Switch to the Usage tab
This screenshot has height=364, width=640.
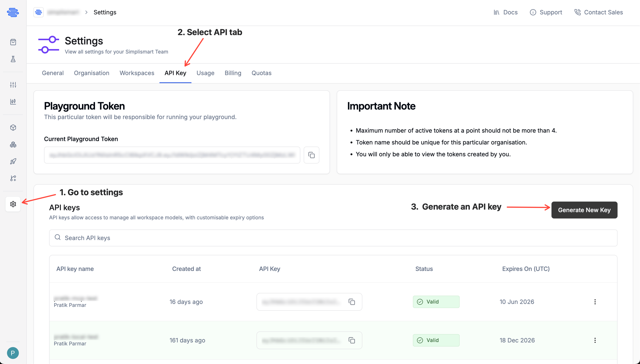[x=205, y=73]
